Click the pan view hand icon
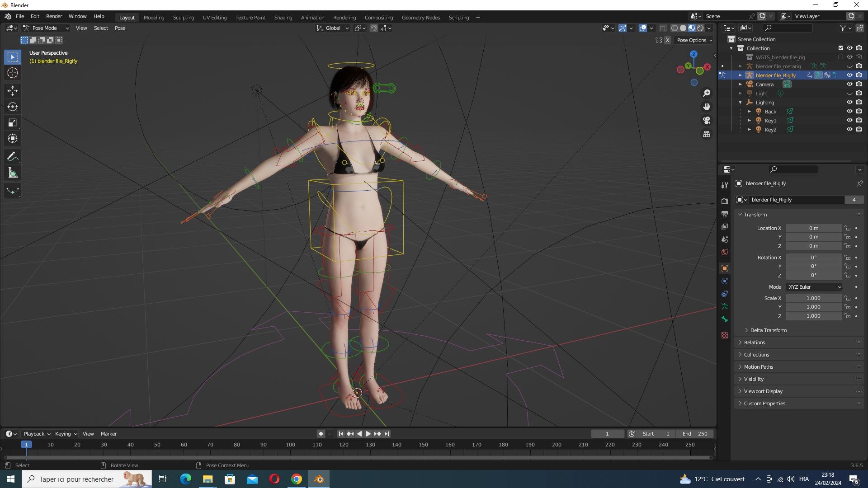Image resolution: width=868 pixels, height=488 pixels. tap(707, 107)
